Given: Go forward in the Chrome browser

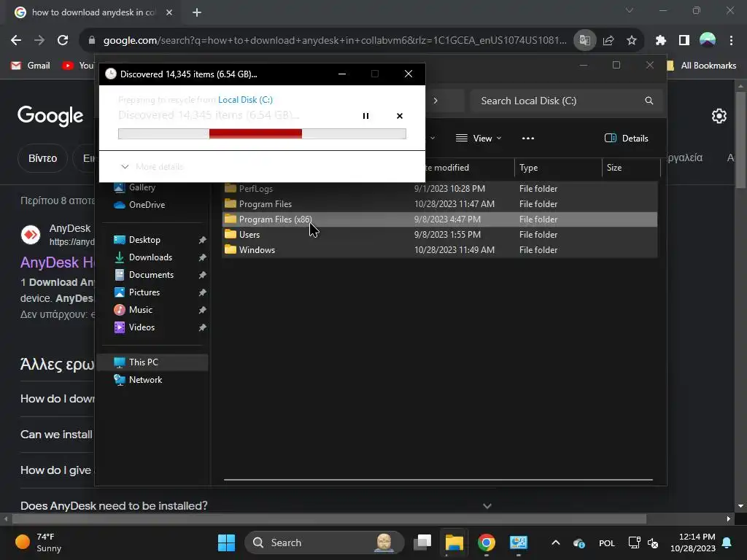Looking at the screenshot, I should [x=39, y=40].
